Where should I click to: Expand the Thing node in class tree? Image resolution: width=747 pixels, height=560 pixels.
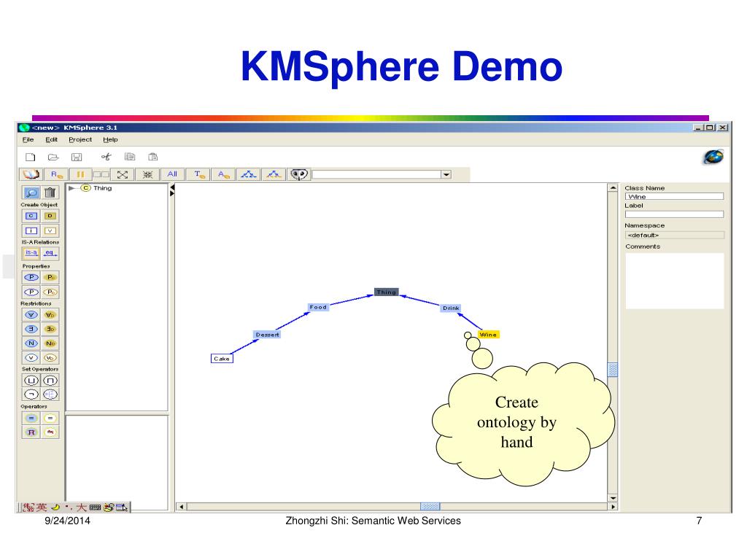(x=71, y=188)
